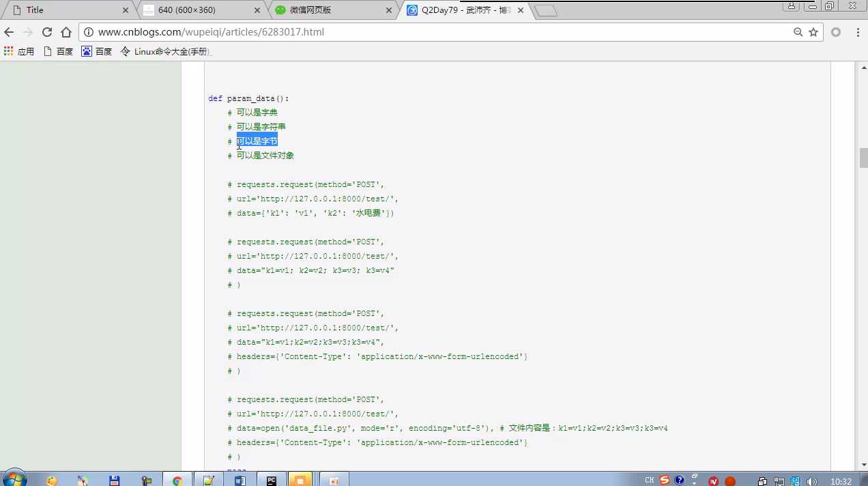Close the Q2Day79 tab
The width and height of the screenshot is (868, 486).
tap(521, 10)
